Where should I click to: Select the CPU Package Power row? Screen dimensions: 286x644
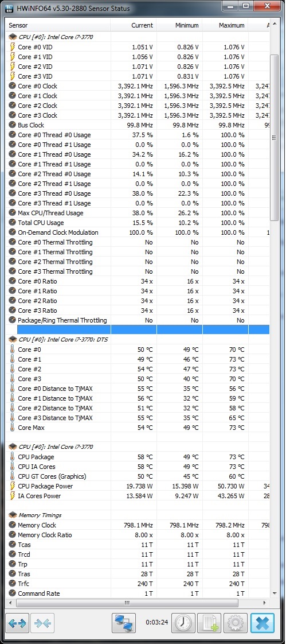tap(138, 486)
